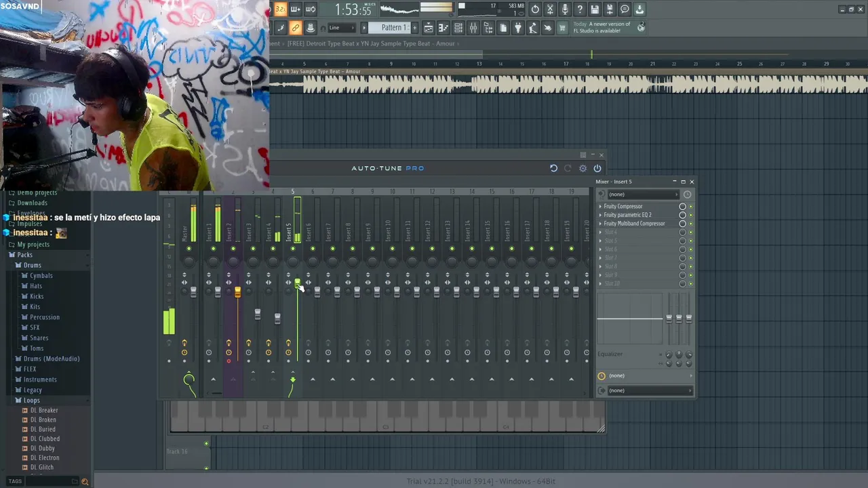Toggle the Slot 4 enable LED
The image size is (868, 488).
point(691,232)
